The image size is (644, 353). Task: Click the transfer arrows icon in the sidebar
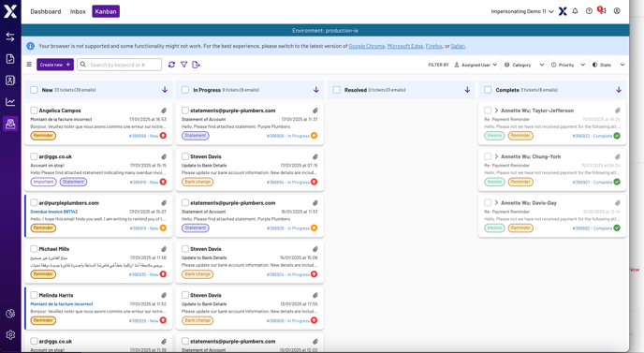[10, 37]
